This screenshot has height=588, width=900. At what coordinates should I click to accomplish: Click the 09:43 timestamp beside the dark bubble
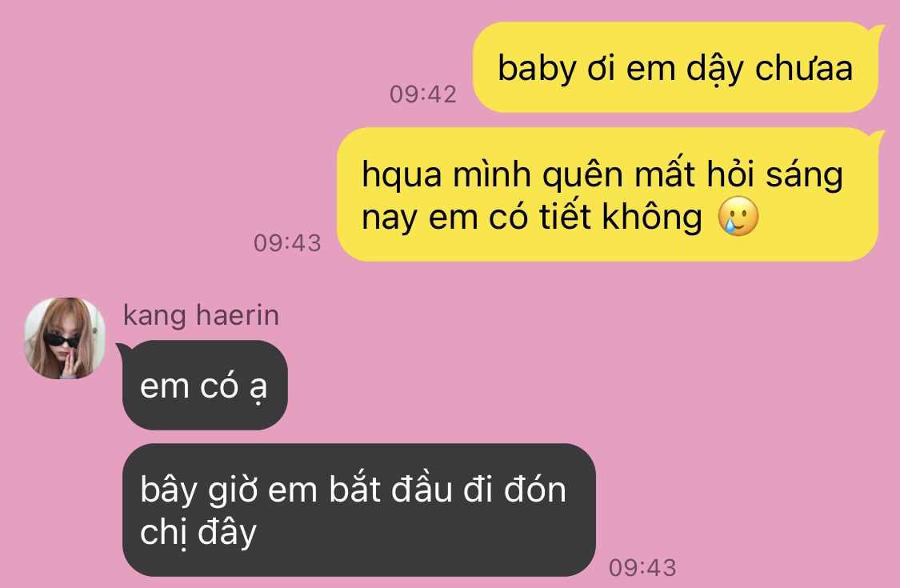(642, 568)
